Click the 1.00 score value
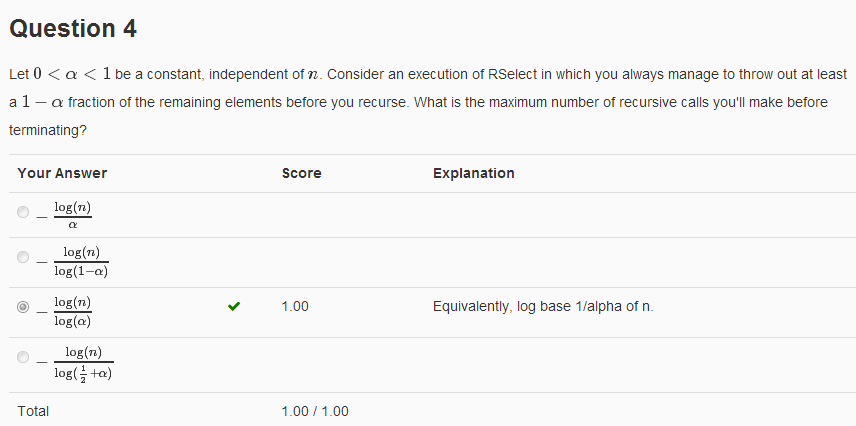Image resolution: width=856 pixels, height=426 pixels. click(x=295, y=306)
